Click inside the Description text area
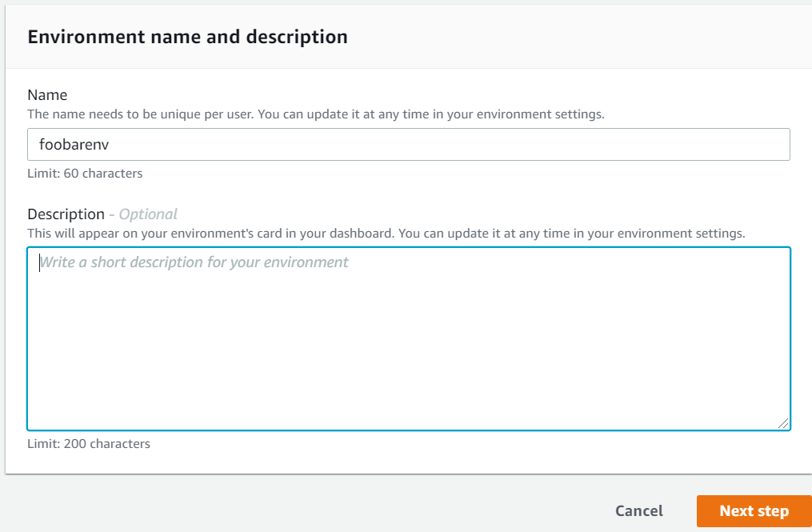 pyautogui.click(x=408, y=338)
